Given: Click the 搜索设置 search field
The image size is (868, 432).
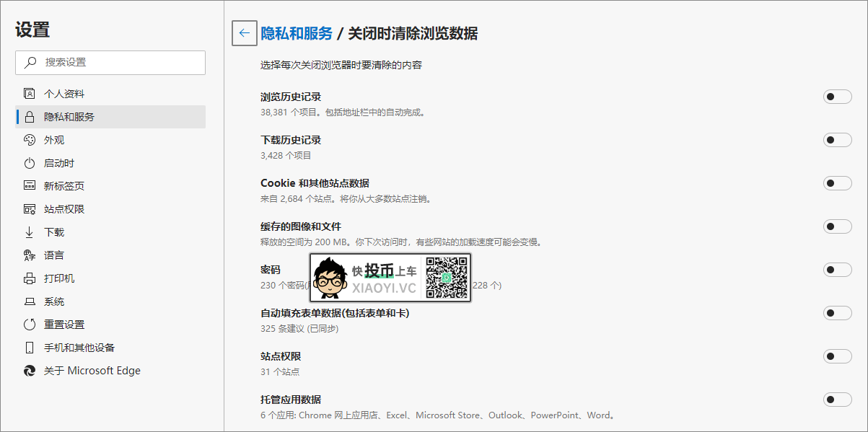Looking at the screenshot, I should (x=110, y=63).
